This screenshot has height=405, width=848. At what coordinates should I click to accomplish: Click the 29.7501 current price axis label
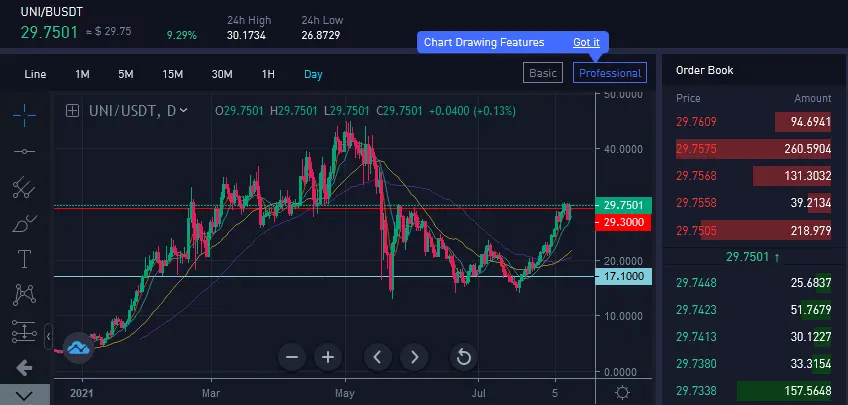(622, 205)
